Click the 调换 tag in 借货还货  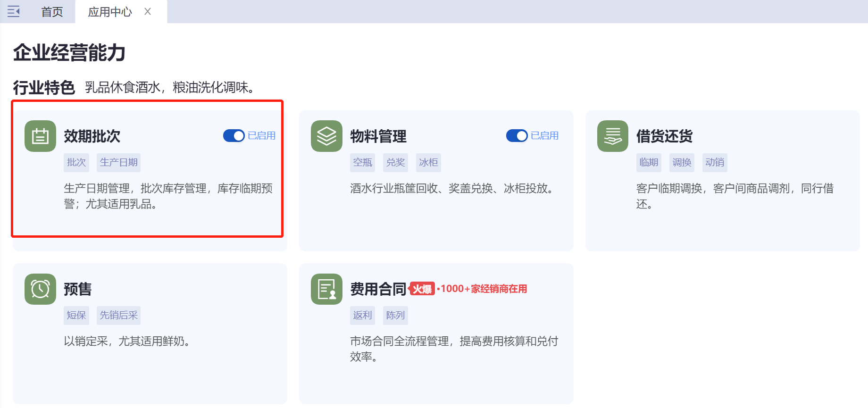[682, 163]
